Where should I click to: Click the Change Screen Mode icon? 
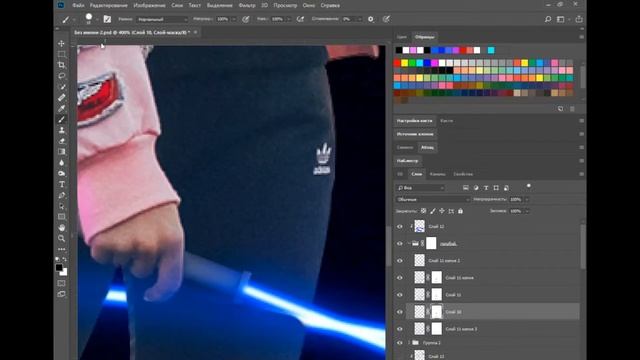click(x=62, y=294)
